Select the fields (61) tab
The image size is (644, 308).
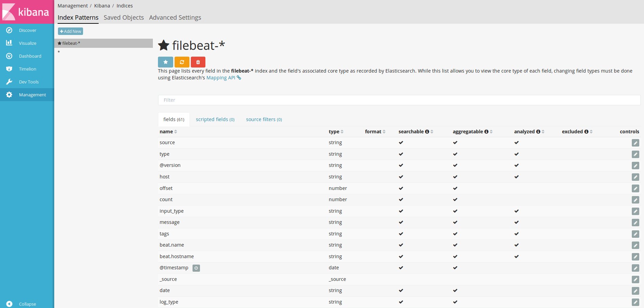pyautogui.click(x=174, y=119)
